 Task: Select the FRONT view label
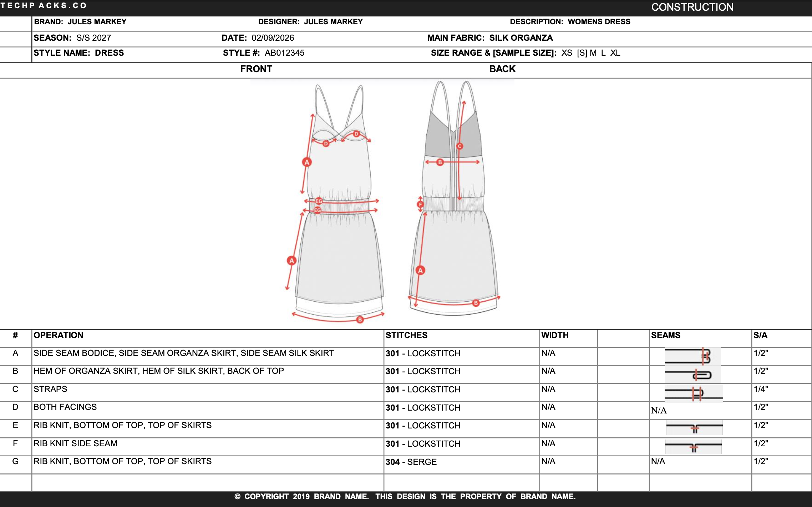(x=256, y=69)
